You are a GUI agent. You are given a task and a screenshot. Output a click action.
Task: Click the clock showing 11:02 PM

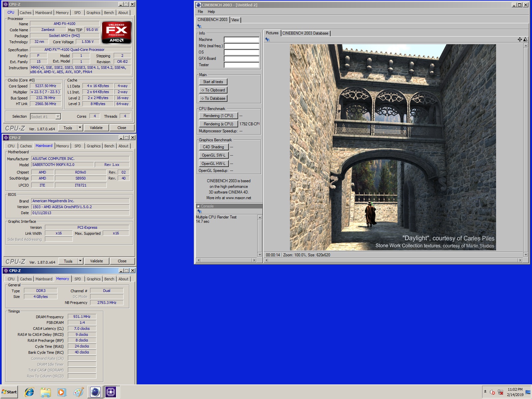click(x=515, y=389)
